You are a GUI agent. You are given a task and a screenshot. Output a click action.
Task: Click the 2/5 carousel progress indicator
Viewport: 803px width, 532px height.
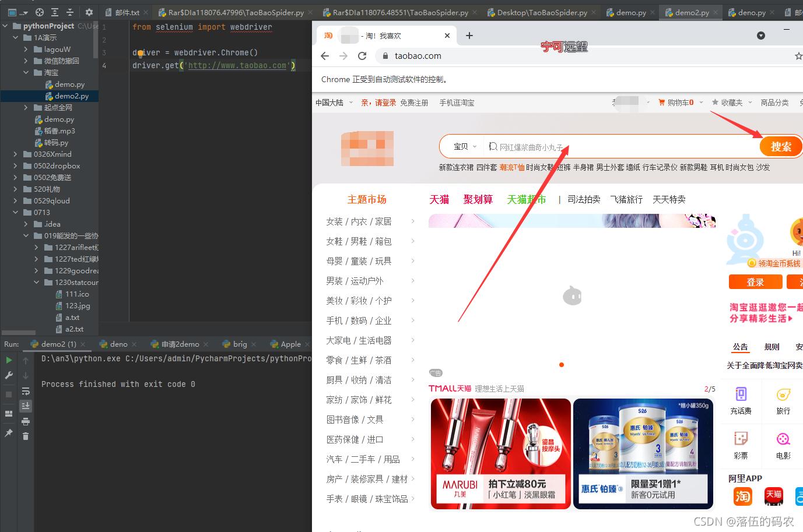coord(710,389)
